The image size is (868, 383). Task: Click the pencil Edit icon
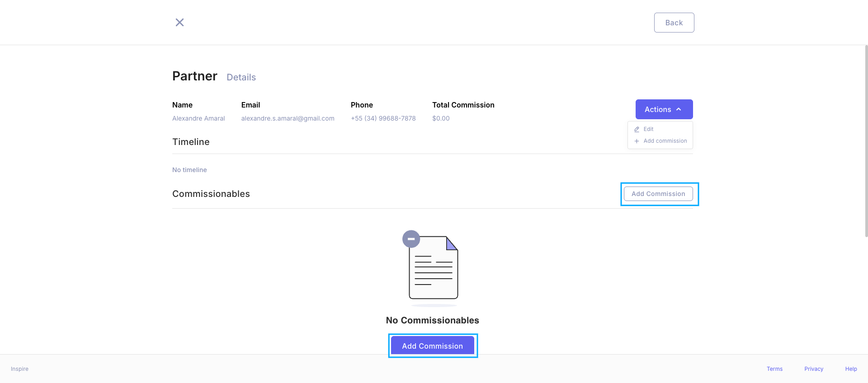(x=637, y=129)
